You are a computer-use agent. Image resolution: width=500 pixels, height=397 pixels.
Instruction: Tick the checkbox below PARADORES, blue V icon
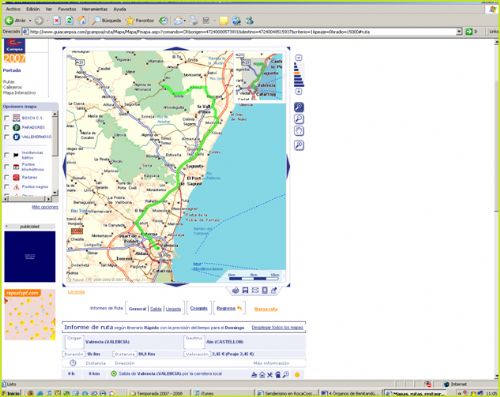(7, 137)
